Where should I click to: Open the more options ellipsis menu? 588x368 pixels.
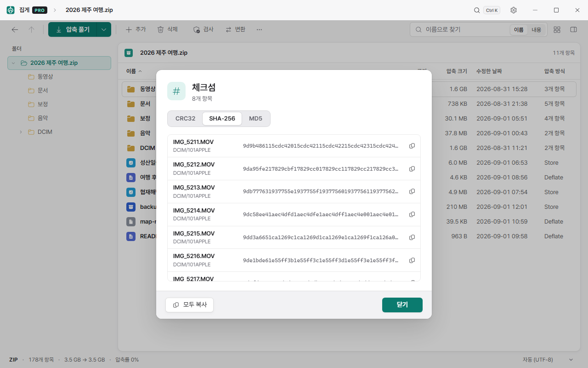(259, 29)
